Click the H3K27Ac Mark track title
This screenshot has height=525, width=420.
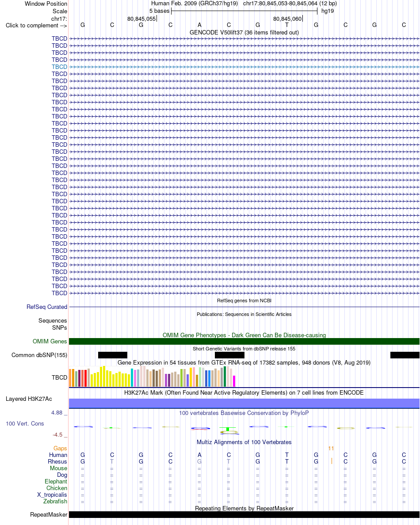point(244,392)
